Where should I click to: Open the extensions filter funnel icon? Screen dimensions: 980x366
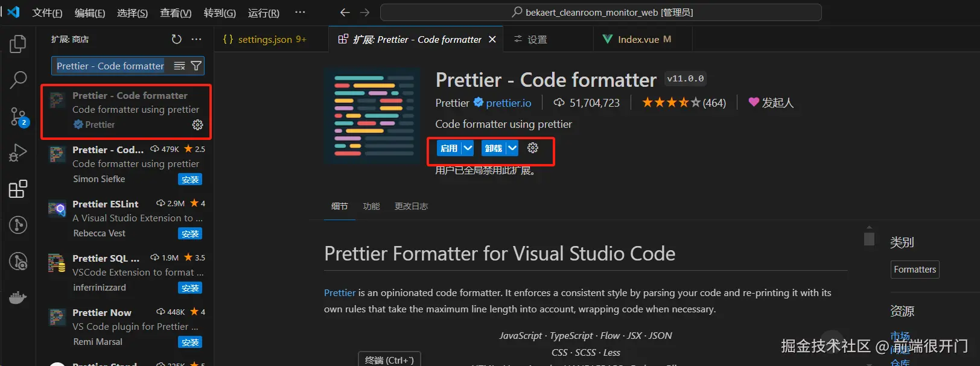click(x=196, y=66)
